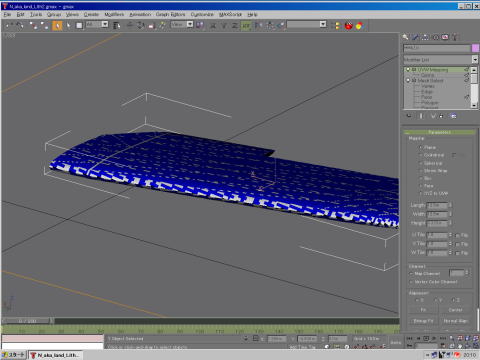Click the Redo toolbar icon
Viewport: 480px width, 360px height.
pos(20,25)
